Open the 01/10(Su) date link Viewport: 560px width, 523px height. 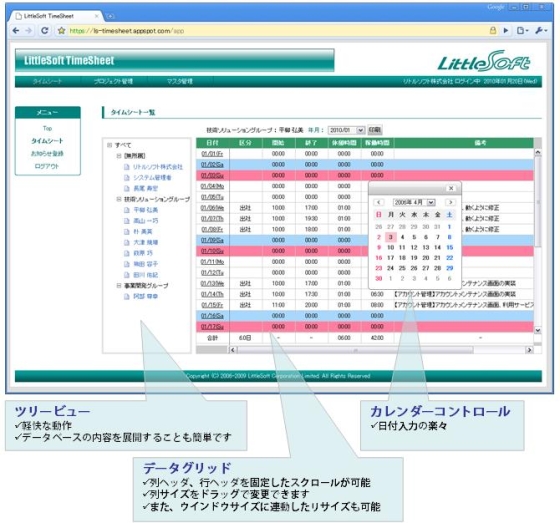point(212,251)
